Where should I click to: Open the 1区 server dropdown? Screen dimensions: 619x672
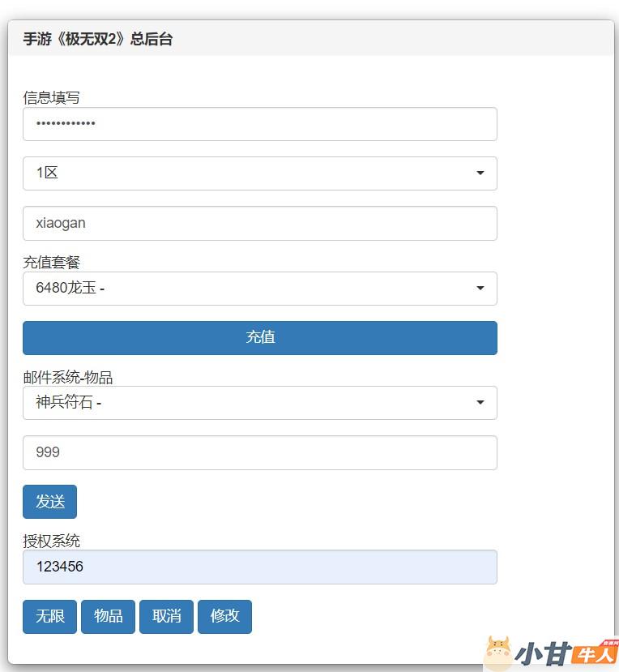(259, 173)
